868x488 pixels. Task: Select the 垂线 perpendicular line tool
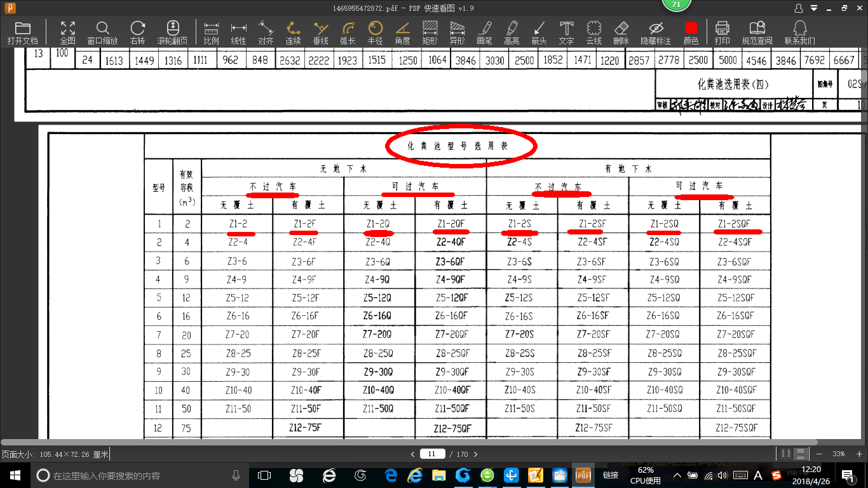[321, 33]
